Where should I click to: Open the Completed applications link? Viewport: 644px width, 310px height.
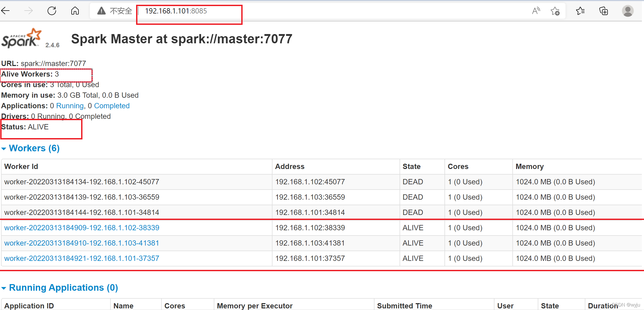(x=112, y=106)
